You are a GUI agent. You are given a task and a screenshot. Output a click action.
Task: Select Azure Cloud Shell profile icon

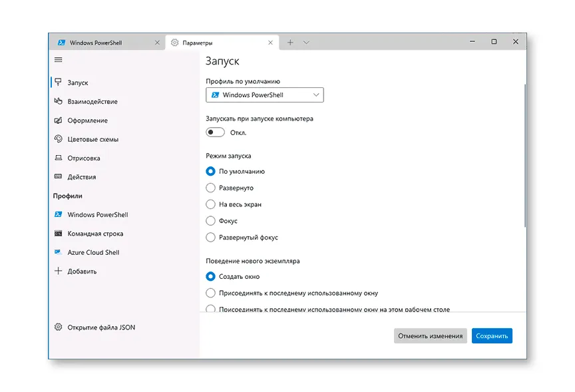click(59, 253)
